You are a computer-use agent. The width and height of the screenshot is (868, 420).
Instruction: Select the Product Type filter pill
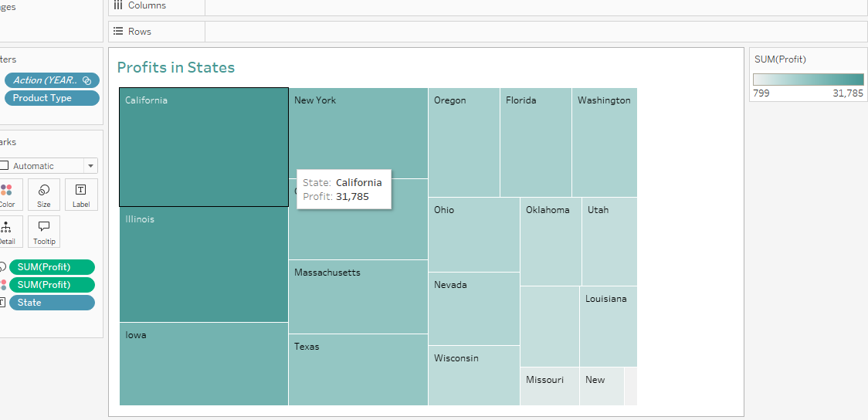(52, 98)
